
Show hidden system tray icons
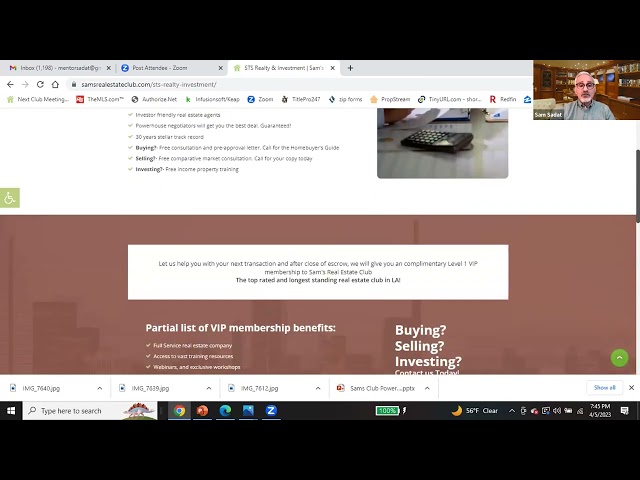[511, 411]
